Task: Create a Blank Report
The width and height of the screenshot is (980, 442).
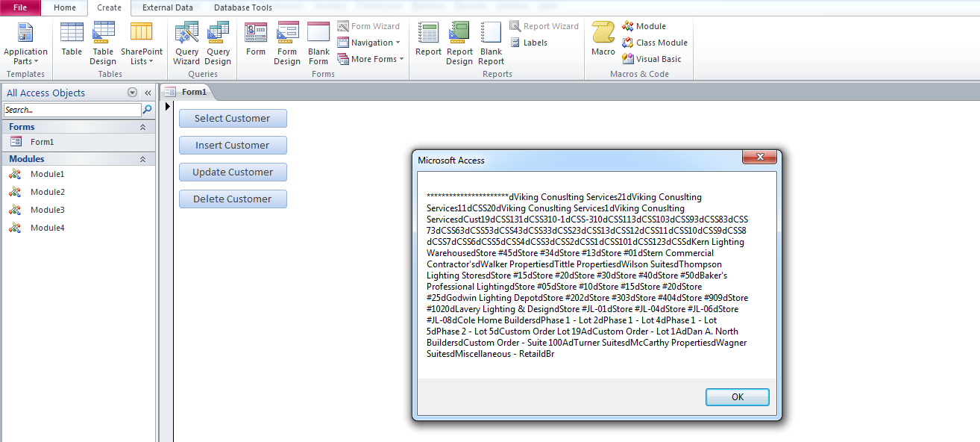Action: pos(491,43)
